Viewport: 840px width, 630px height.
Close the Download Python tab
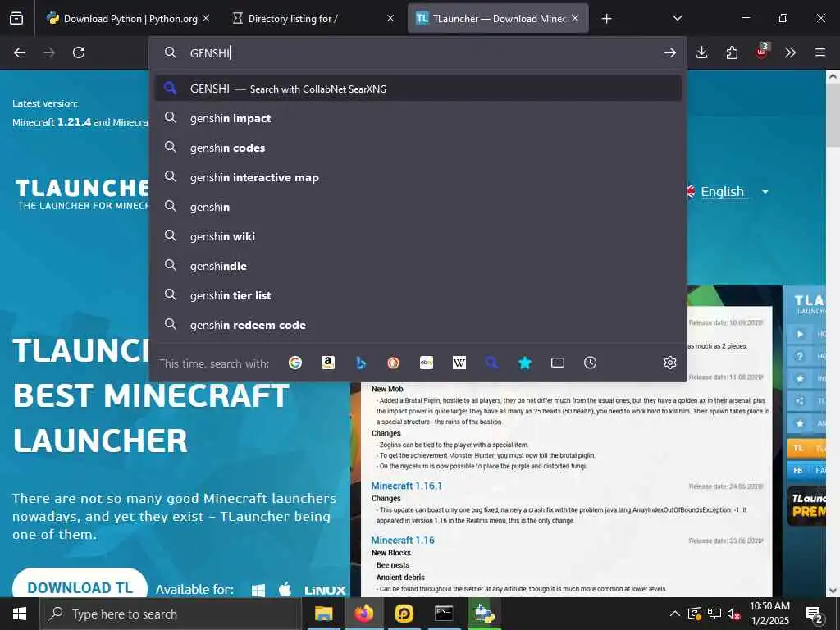point(206,18)
